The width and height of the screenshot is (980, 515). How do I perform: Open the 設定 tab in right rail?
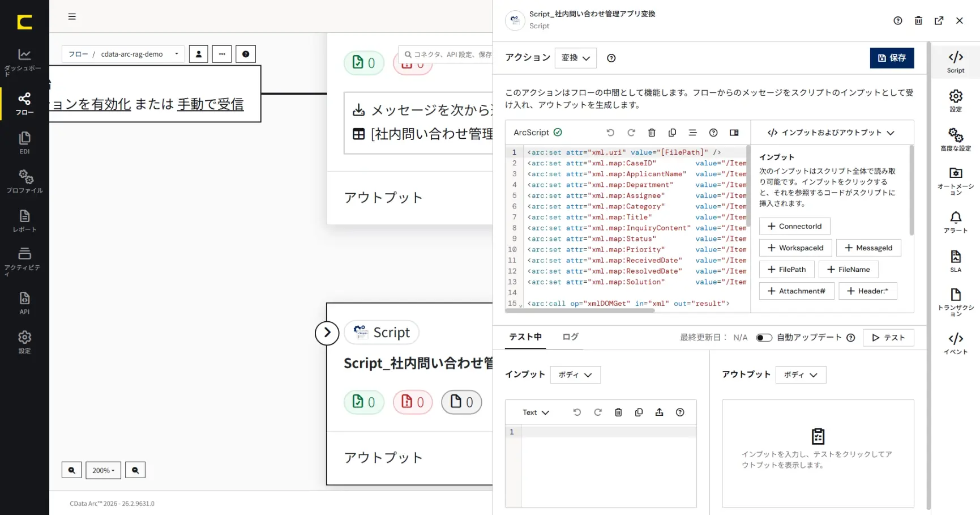pos(956,101)
